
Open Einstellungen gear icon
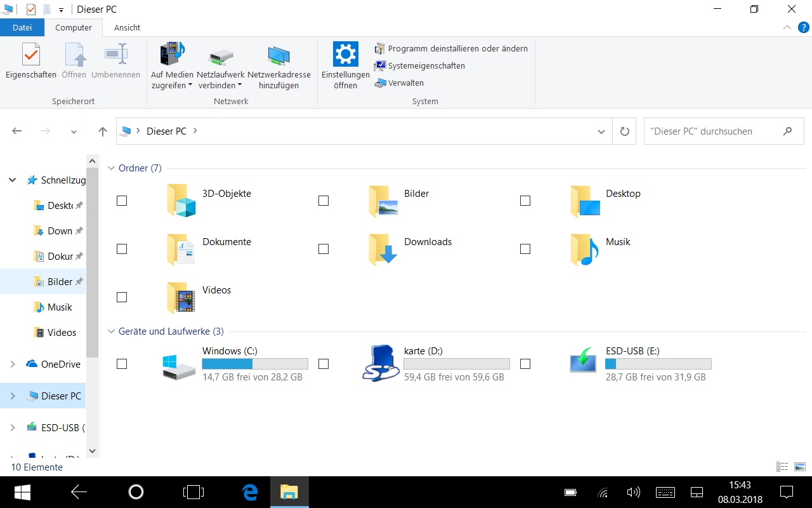[345, 54]
